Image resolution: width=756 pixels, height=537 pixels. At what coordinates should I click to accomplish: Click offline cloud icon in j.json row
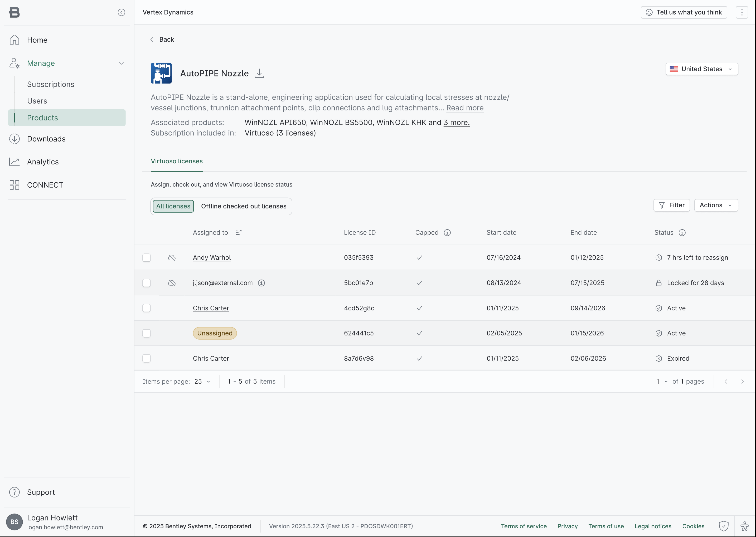172,283
